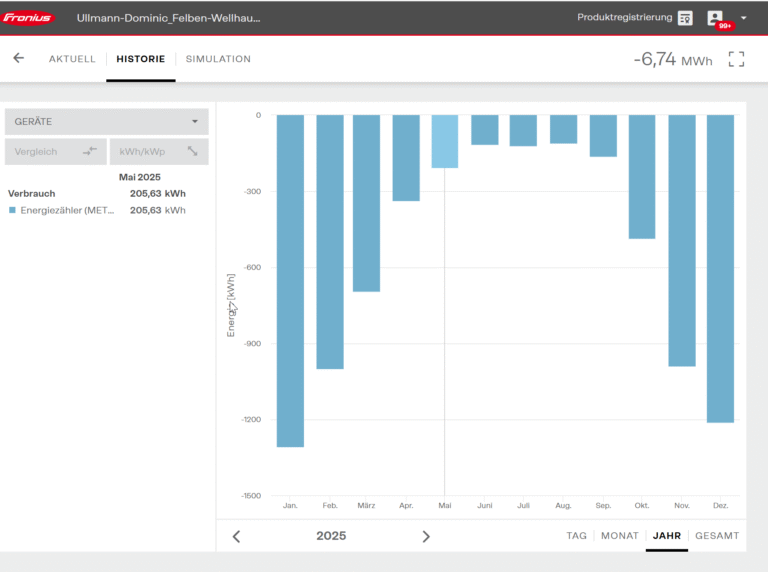The height and width of the screenshot is (572, 768).
Task: Select the Historie tab
Action: [x=140, y=59]
